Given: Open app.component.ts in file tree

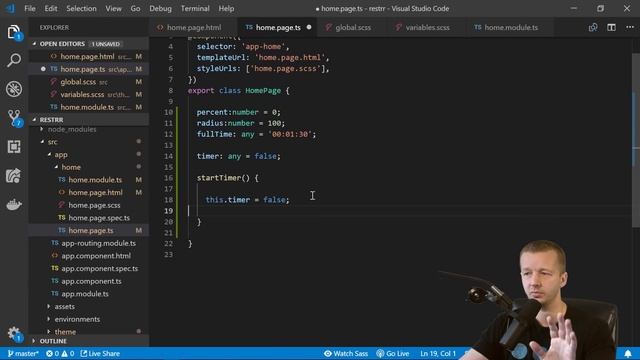Looking at the screenshot, I should point(89,281).
